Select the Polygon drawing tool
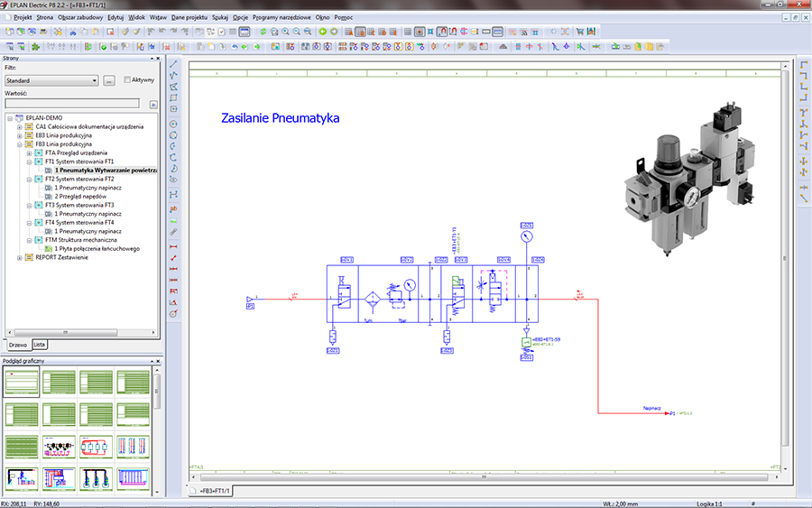The image size is (812, 508). pos(173,87)
